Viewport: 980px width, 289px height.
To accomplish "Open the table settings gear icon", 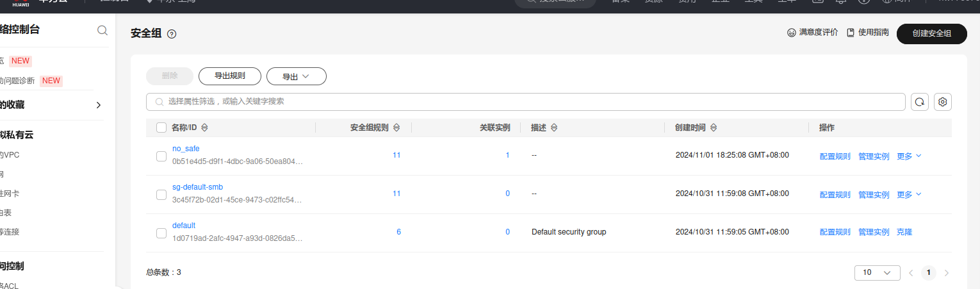I will coord(943,102).
